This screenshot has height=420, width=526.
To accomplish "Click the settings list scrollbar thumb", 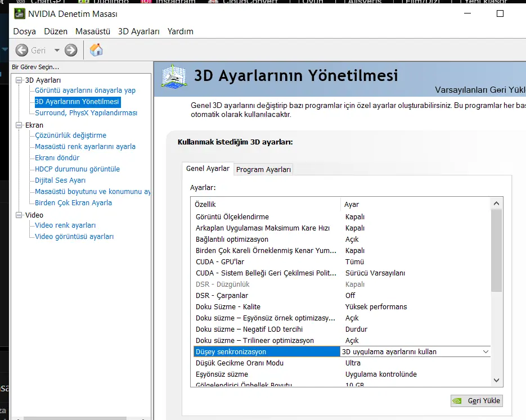I will click(x=497, y=251).
